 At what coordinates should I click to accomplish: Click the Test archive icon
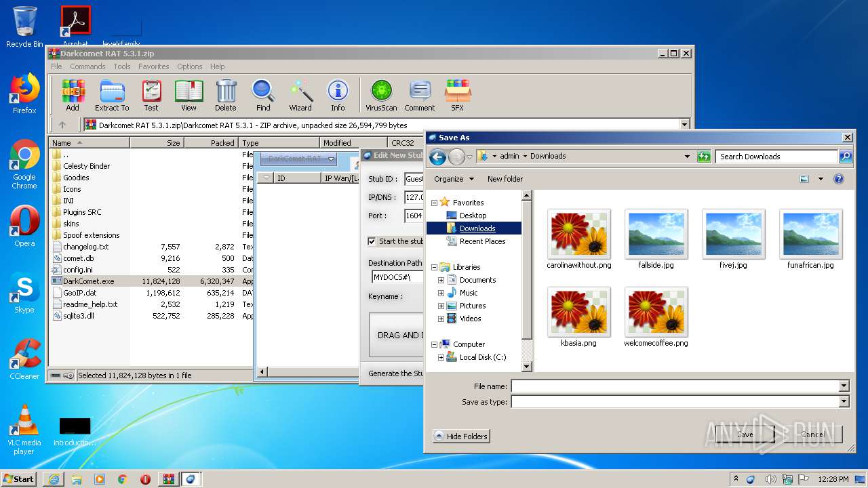151,96
